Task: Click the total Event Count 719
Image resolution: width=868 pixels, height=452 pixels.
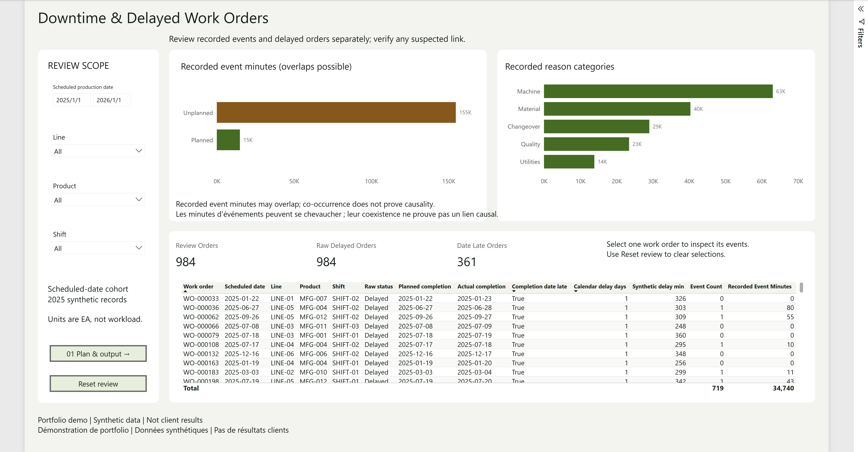Action: pos(718,388)
